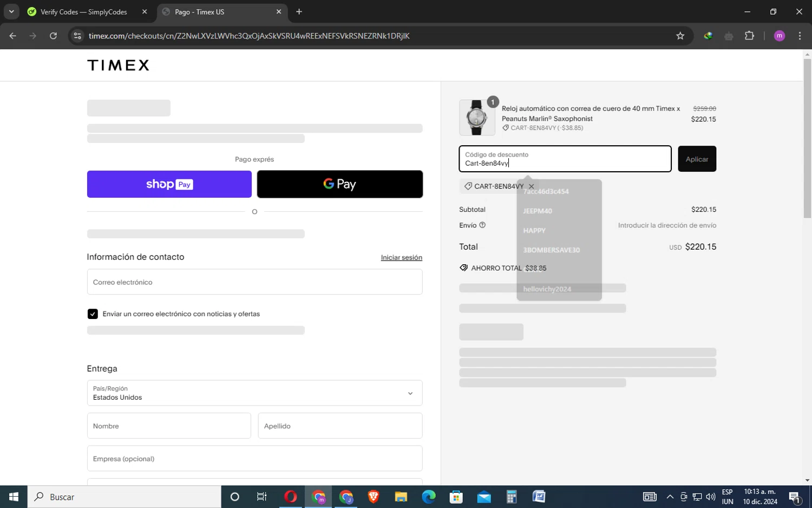Open Task View in the taskbar

click(262, 497)
